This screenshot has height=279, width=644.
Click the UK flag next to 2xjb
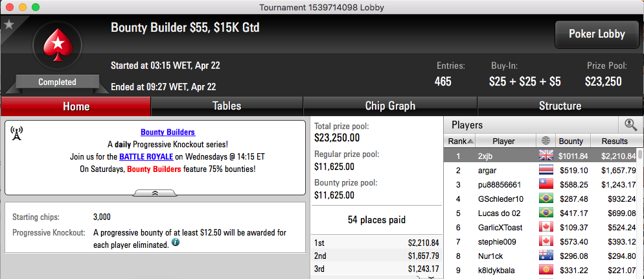tap(546, 156)
